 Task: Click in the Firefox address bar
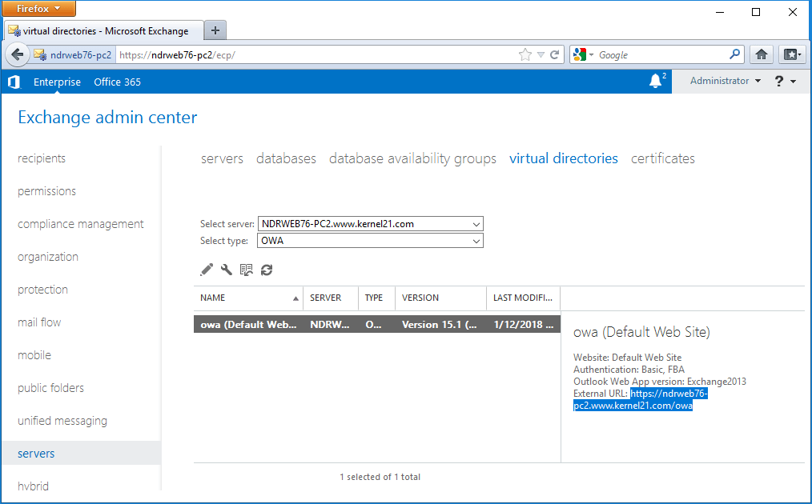(x=316, y=54)
